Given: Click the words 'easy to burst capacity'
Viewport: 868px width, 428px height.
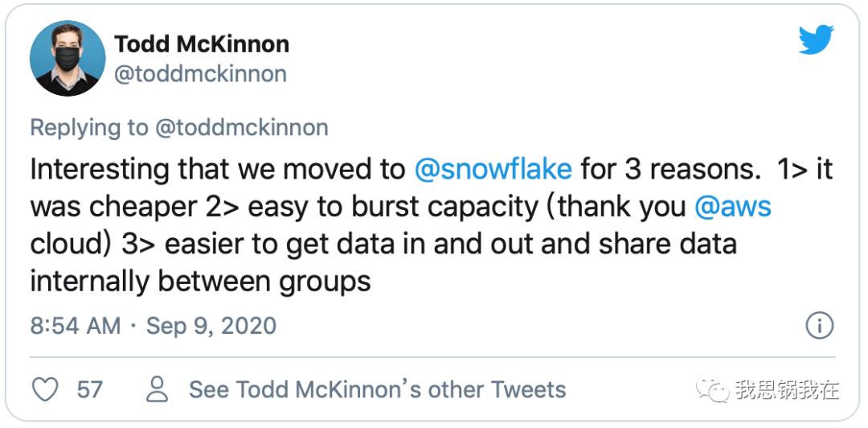Looking at the screenshot, I should coord(393,207).
